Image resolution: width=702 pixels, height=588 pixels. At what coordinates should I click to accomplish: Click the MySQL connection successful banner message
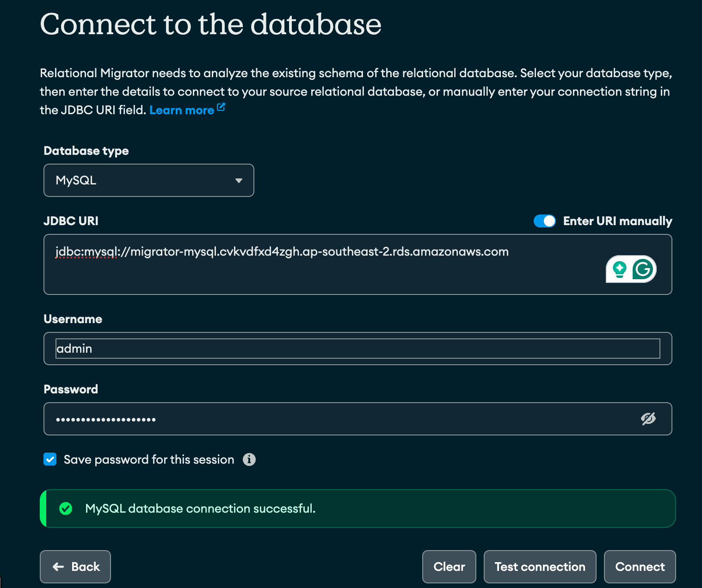click(x=200, y=508)
